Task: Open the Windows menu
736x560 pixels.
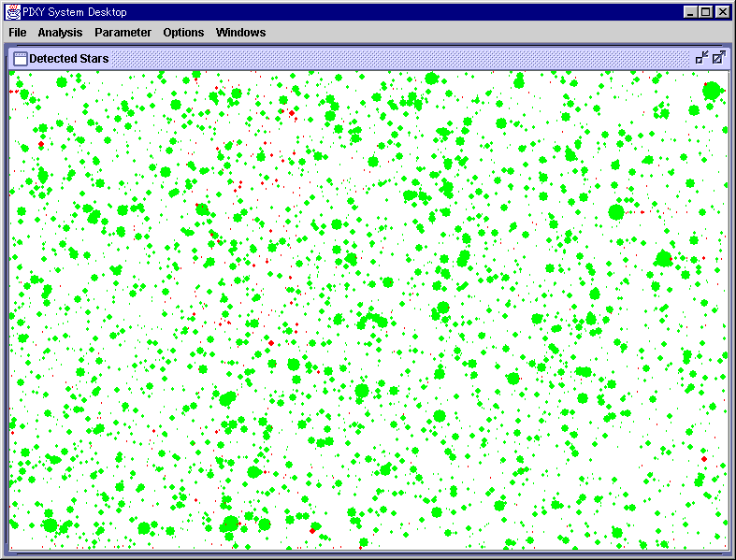Action: (x=240, y=33)
